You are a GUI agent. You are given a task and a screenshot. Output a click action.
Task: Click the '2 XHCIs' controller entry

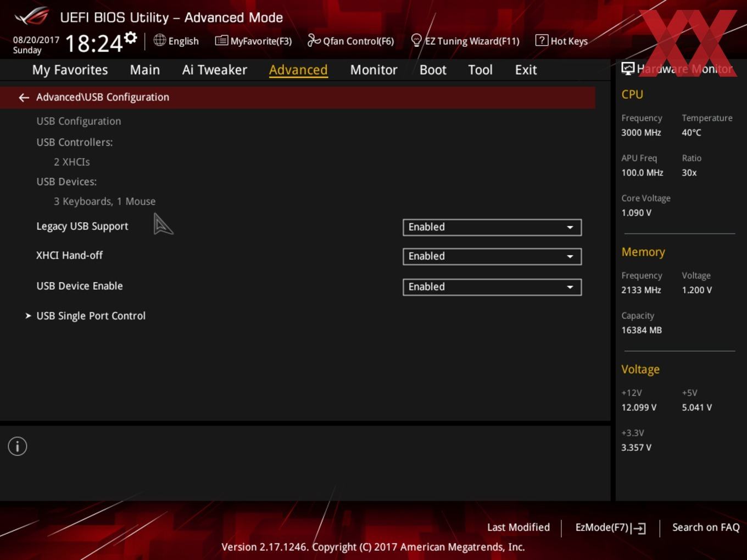click(72, 162)
